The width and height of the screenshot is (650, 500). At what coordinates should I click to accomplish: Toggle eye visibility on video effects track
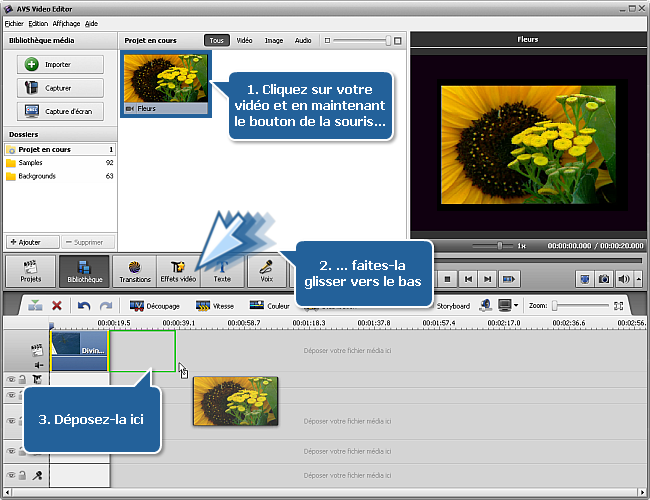[11, 380]
